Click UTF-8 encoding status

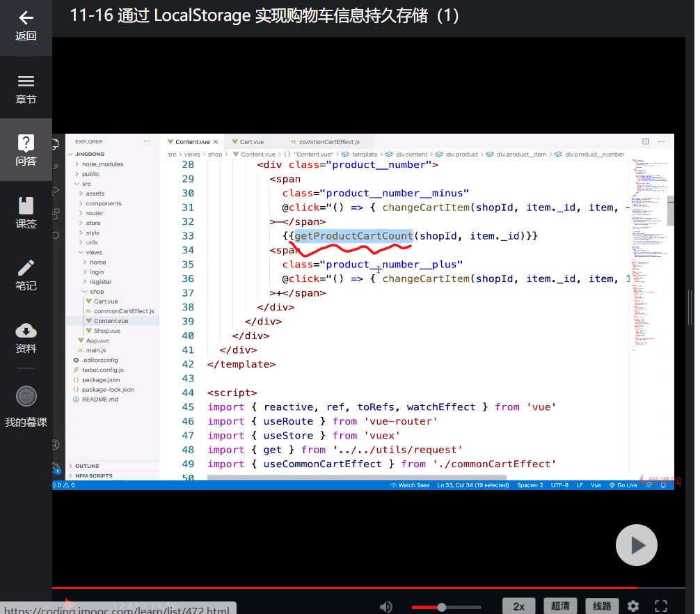(x=559, y=485)
